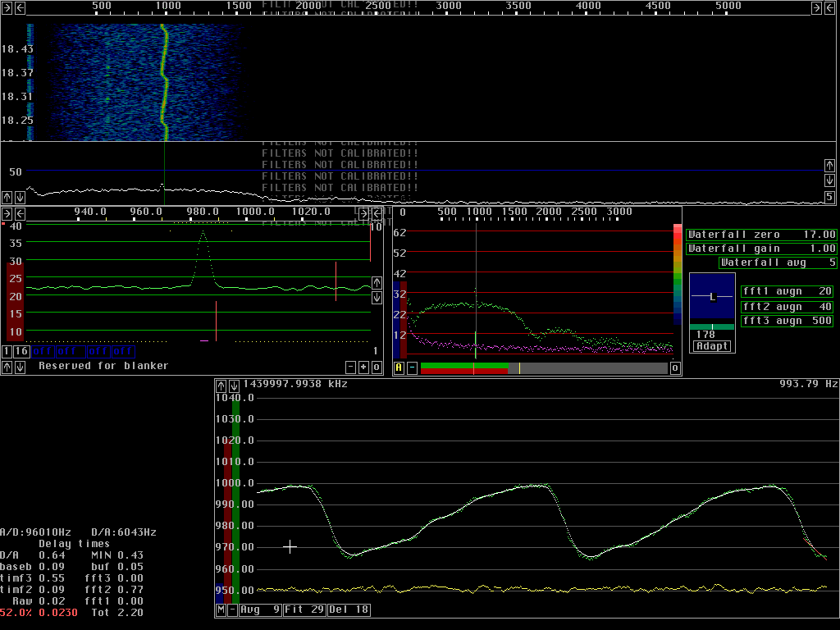Click left-arrow at high-res graph top-right corner
This screenshot has height=630, width=840.
tap(377, 214)
